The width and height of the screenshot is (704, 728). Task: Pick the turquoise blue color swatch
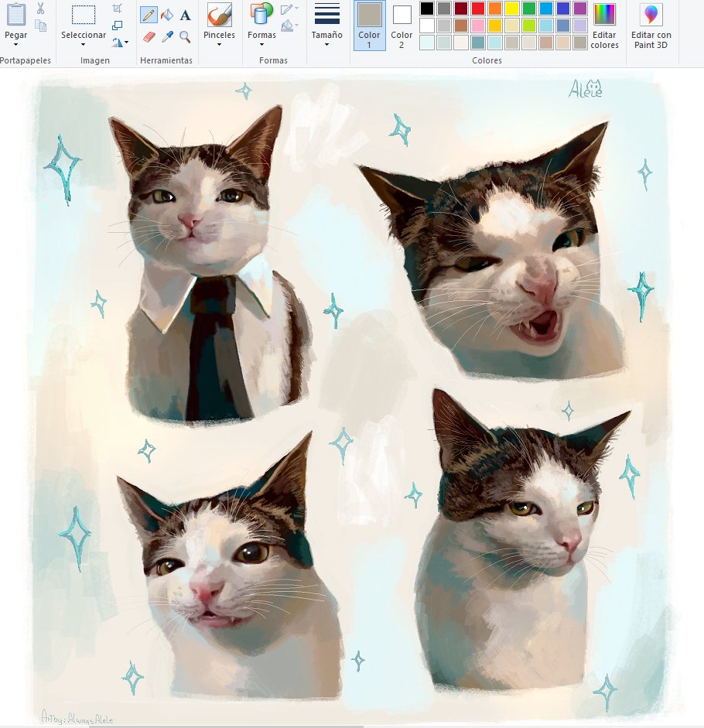click(546, 9)
